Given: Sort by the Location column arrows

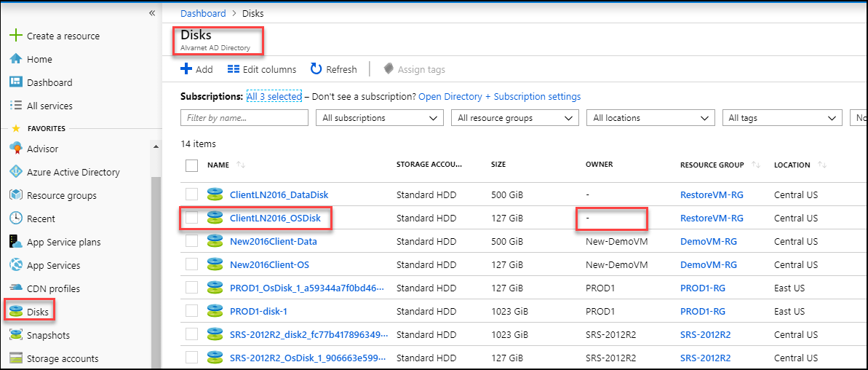Looking at the screenshot, I should tap(822, 165).
